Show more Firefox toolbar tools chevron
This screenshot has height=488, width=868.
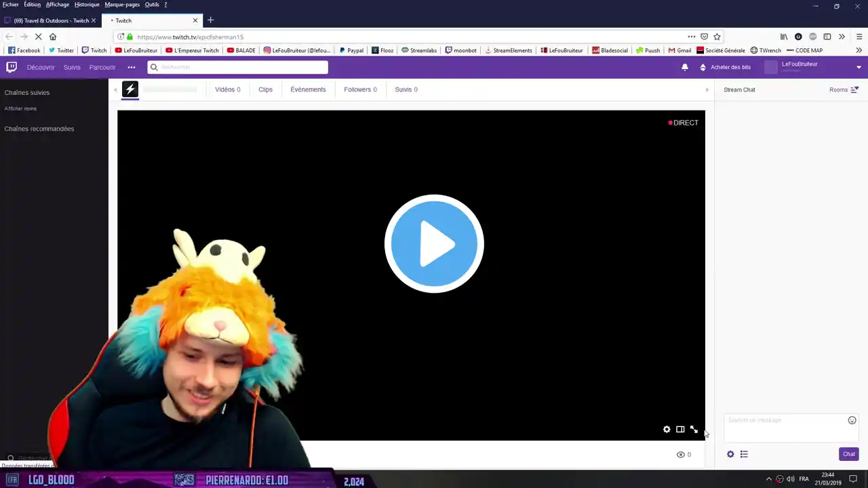coord(842,37)
